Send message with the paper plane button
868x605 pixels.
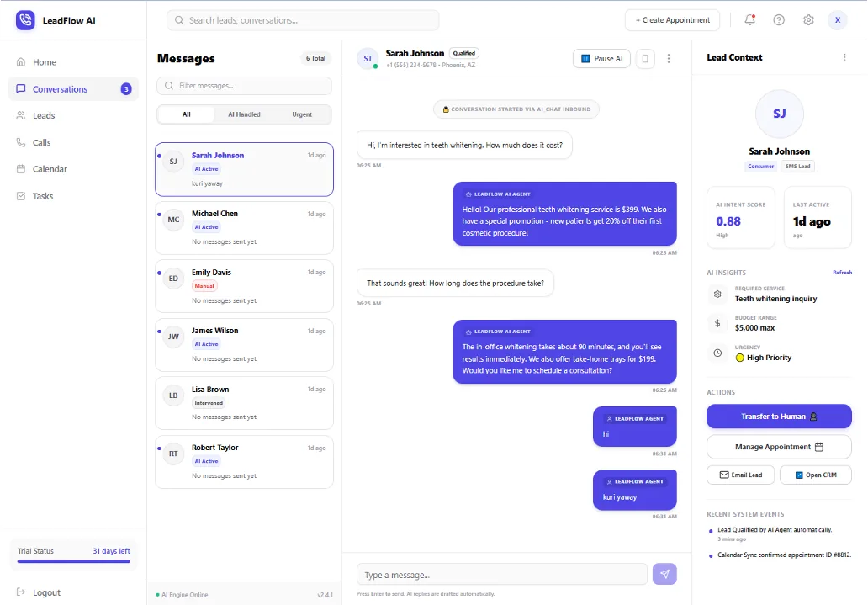point(664,574)
